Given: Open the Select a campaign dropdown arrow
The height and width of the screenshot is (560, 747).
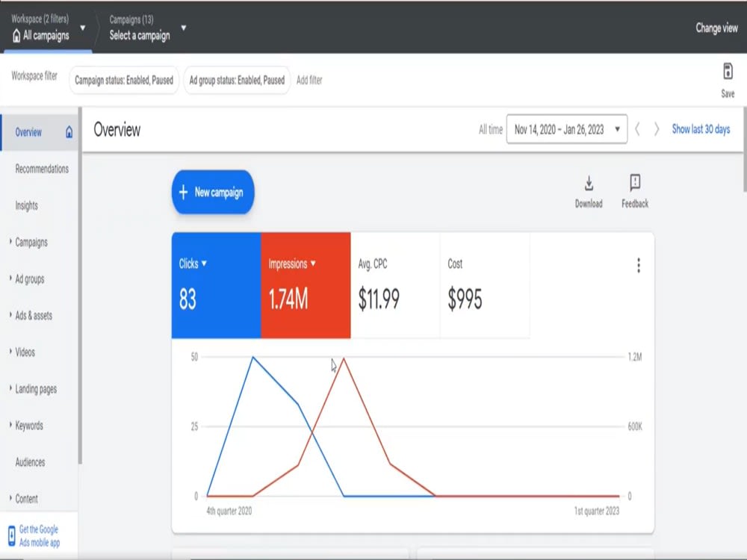Looking at the screenshot, I should pos(184,28).
